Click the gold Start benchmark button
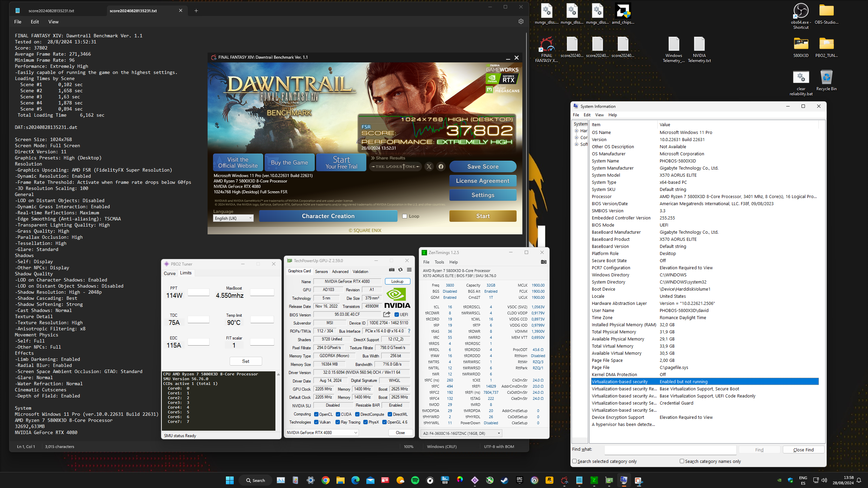The height and width of the screenshot is (488, 868). tap(483, 216)
